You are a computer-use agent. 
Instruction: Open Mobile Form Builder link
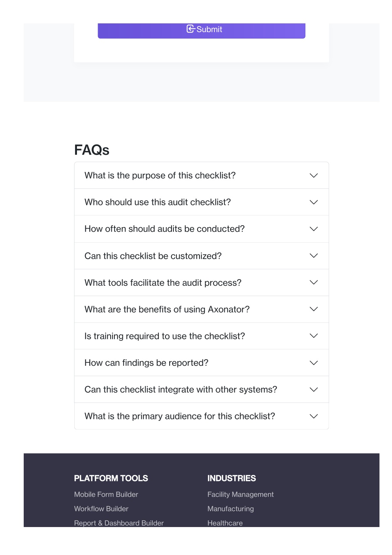click(x=106, y=494)
